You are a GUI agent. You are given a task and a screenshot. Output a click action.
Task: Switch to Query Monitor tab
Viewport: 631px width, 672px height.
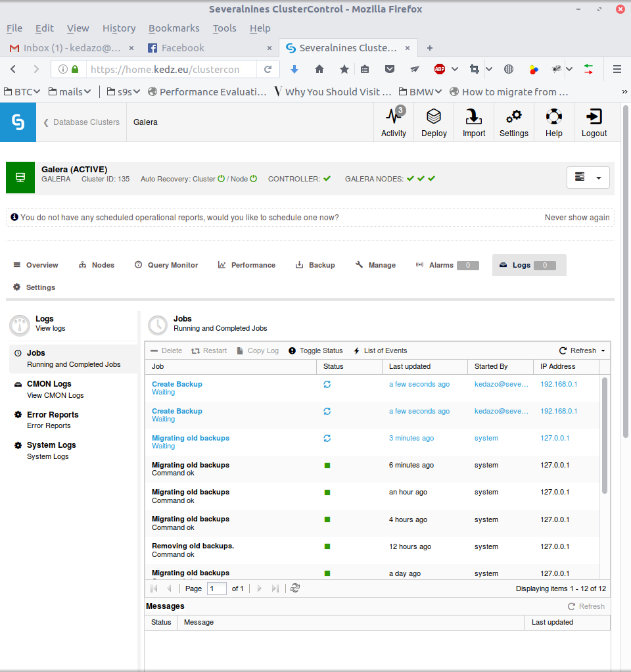(166, 265)
